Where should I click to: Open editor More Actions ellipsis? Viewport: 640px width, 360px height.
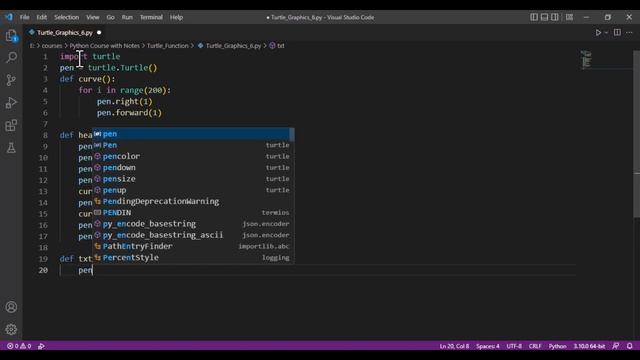pyautogui.click(x=629, y=33)
